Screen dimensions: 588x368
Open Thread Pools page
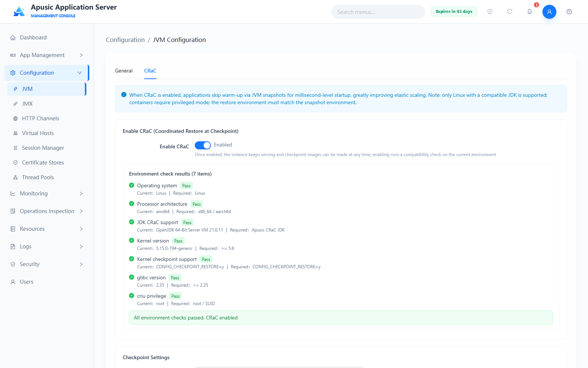47,177
